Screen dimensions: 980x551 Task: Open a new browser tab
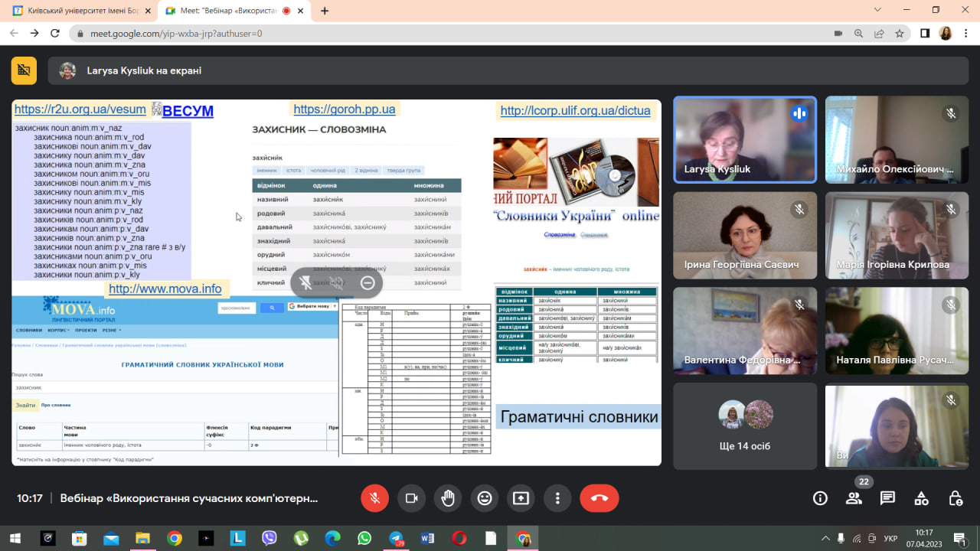(x=325, y=11)
